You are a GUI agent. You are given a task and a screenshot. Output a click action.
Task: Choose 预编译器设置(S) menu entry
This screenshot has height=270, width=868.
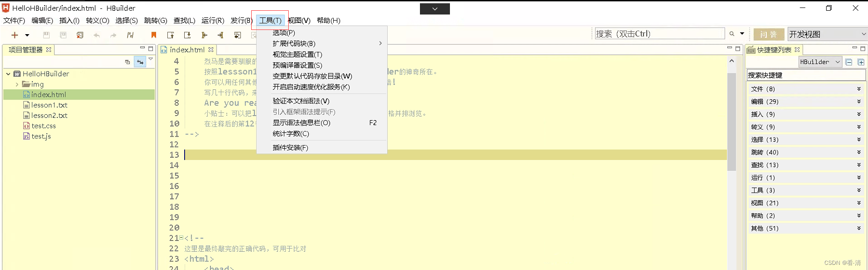point(322,65)
